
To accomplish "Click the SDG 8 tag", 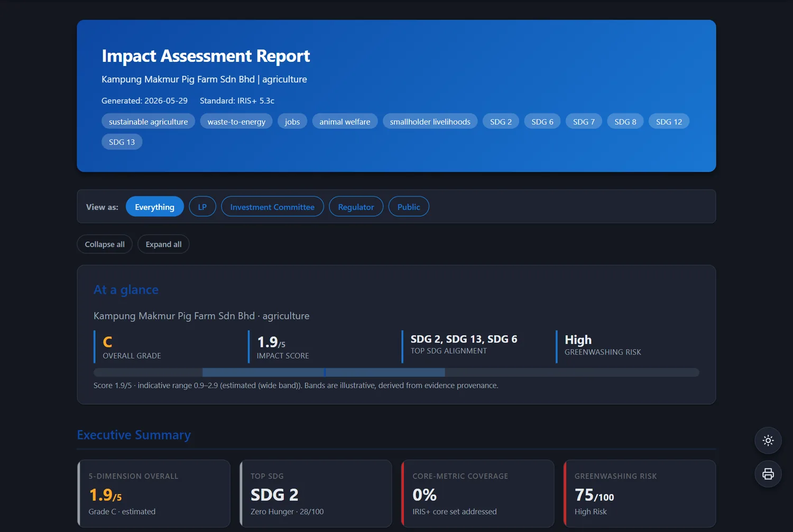I will (625, 122).
